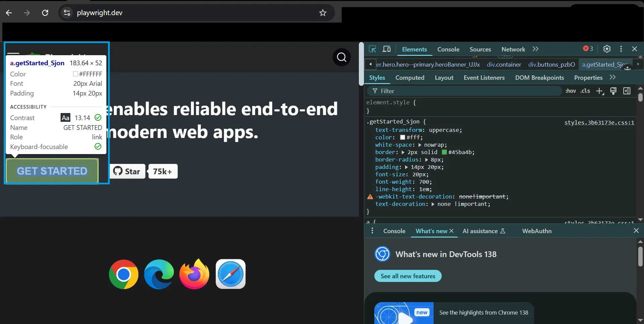Open the Playwright site search
Screen dimensions: 644x324
[x=342, y=57]
